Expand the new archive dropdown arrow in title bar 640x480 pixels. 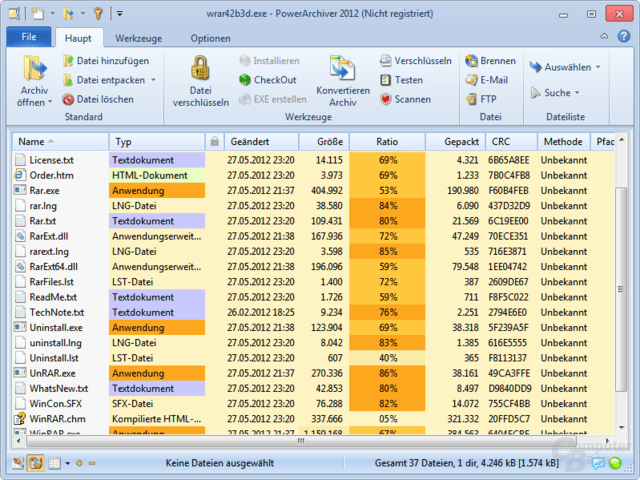pyautogui.click(x=52, y=13)
